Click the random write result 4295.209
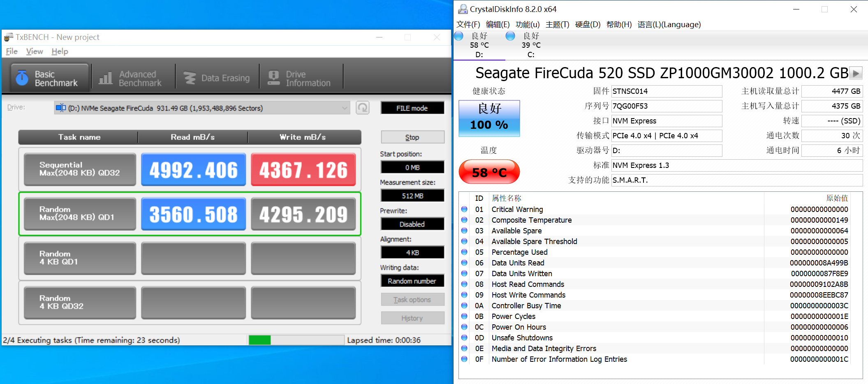The width and height of the screenshot is (868, 384). coord(303,214)
